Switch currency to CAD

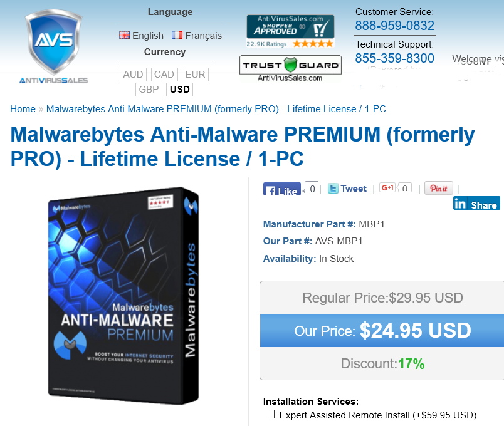click(x=164, y=75)
